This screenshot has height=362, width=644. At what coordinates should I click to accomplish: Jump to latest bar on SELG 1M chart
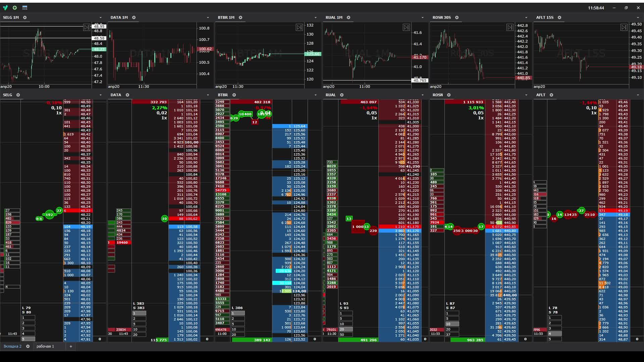[x=87, y=27]
